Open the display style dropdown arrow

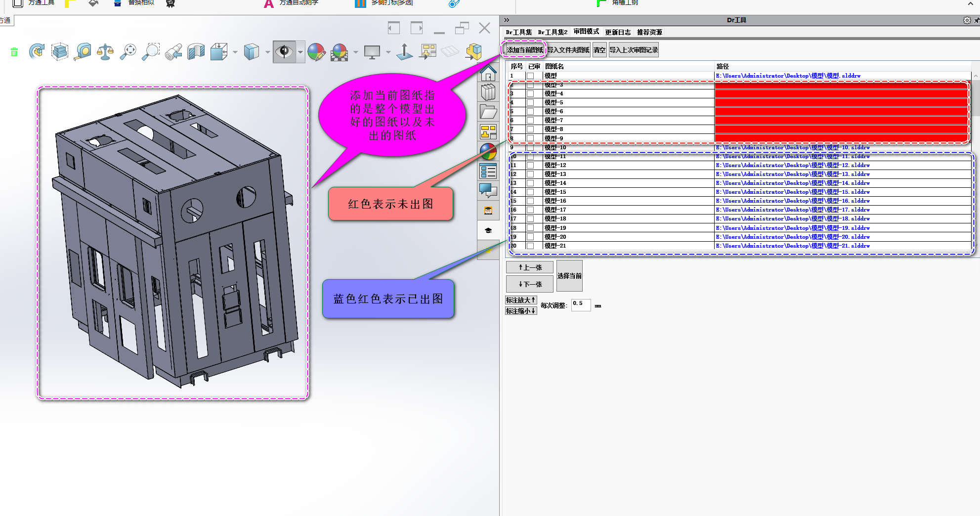tap(267, 51)
